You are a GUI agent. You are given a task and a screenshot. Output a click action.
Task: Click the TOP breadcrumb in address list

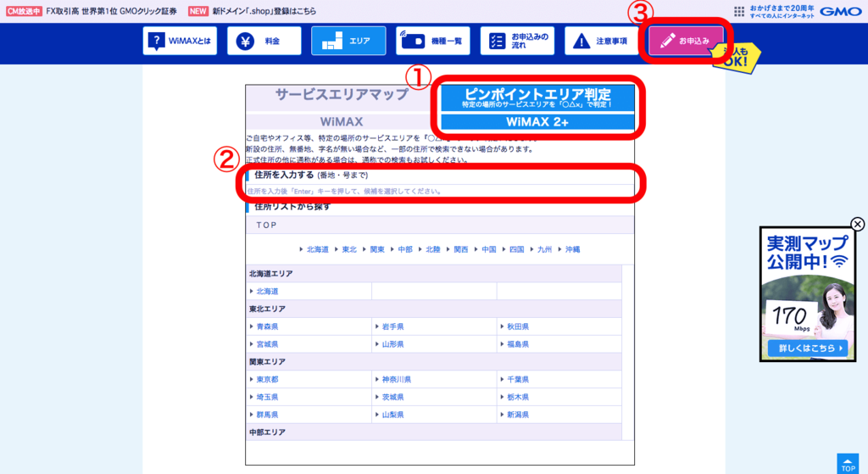point(266,225)
